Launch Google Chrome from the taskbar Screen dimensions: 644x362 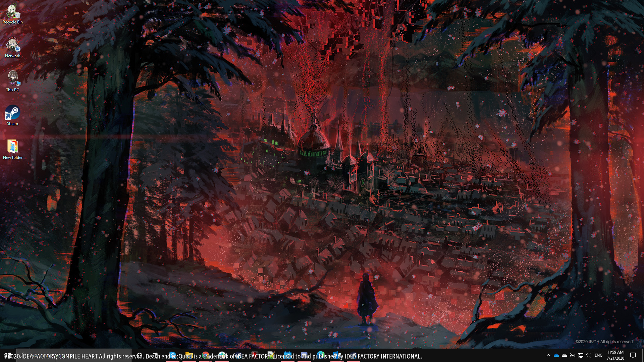point(206,356)
